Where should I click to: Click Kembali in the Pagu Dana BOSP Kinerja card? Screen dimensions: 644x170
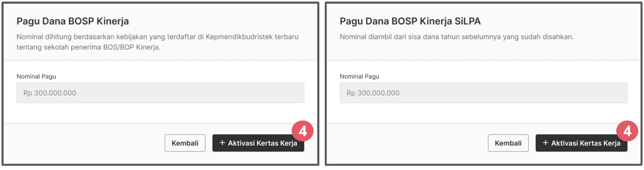(185, 143)
